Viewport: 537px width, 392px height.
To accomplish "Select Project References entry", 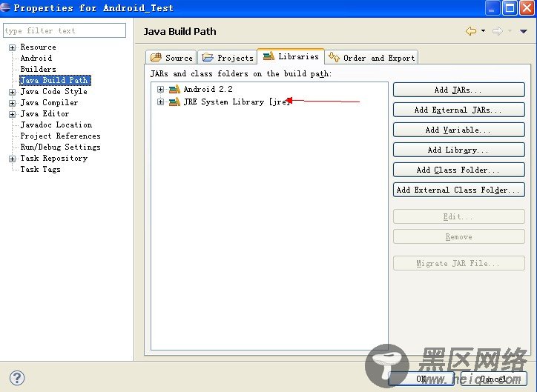I will pyautogui.click(x=61, y=136).
